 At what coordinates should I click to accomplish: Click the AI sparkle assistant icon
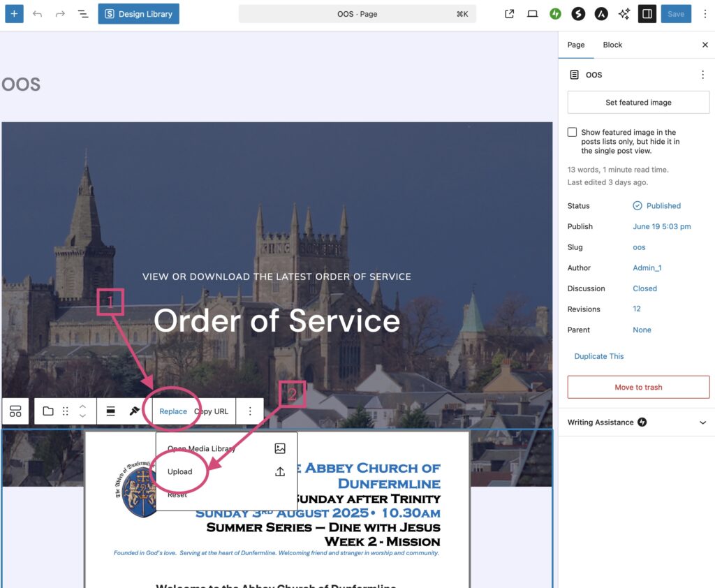tap(624, 14)
